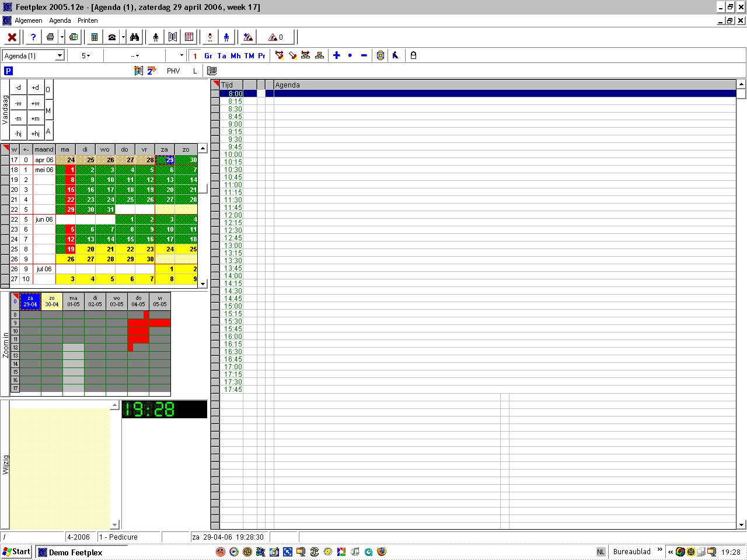747x560 pixels.
Task: Toggle the PHV button
Action: point(173,71)
